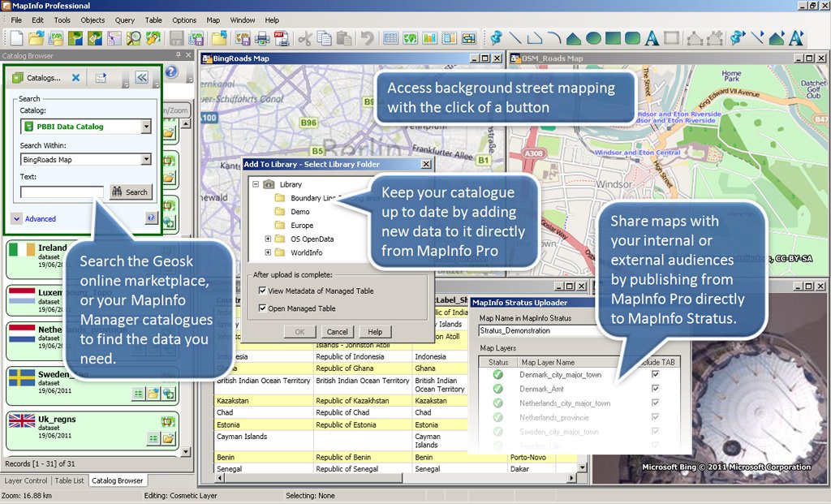Click the Undo arrow icon

tap(367, 38)
